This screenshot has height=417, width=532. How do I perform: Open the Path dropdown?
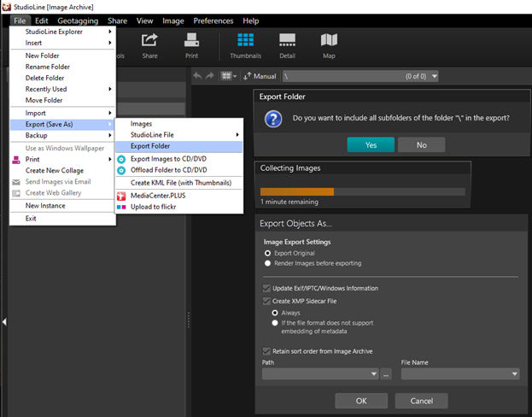click(x=373, y=374)
